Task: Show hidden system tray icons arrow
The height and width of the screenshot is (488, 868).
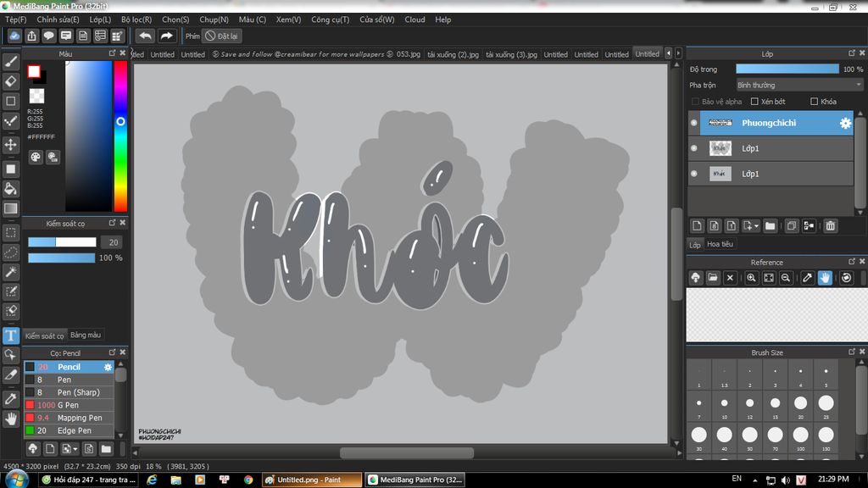Action: (x=754, y=480)
